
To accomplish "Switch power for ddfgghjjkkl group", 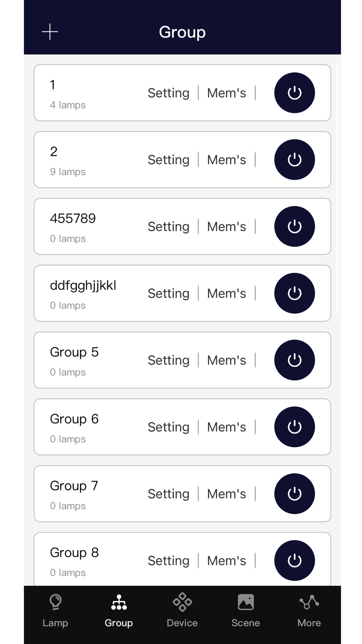I will click(x=294, y=293).
